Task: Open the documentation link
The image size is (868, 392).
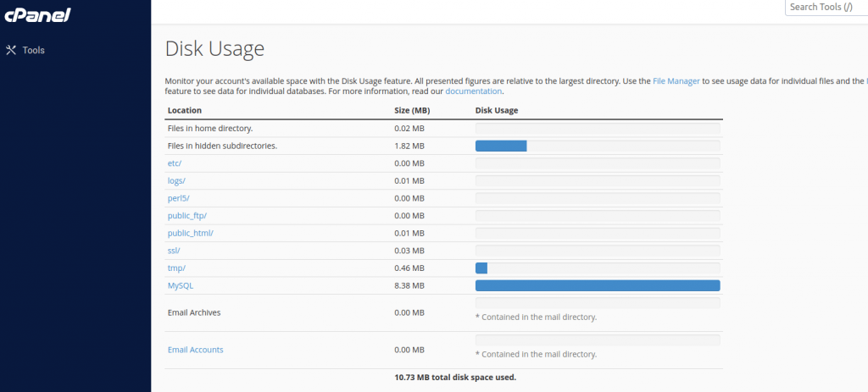Action: (474, 91)
